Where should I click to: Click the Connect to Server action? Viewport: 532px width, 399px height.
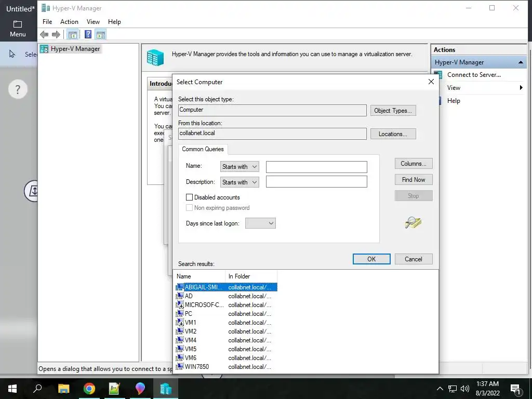[474, 75]
